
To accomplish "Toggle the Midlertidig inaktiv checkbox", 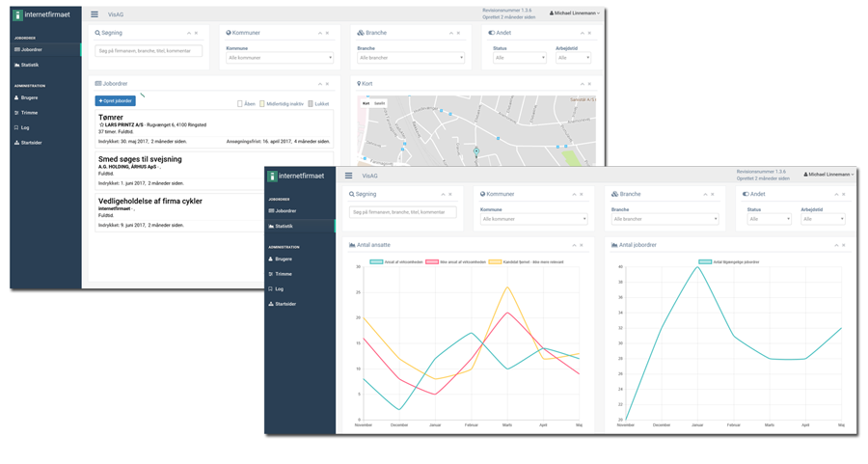I will point(262,104).
